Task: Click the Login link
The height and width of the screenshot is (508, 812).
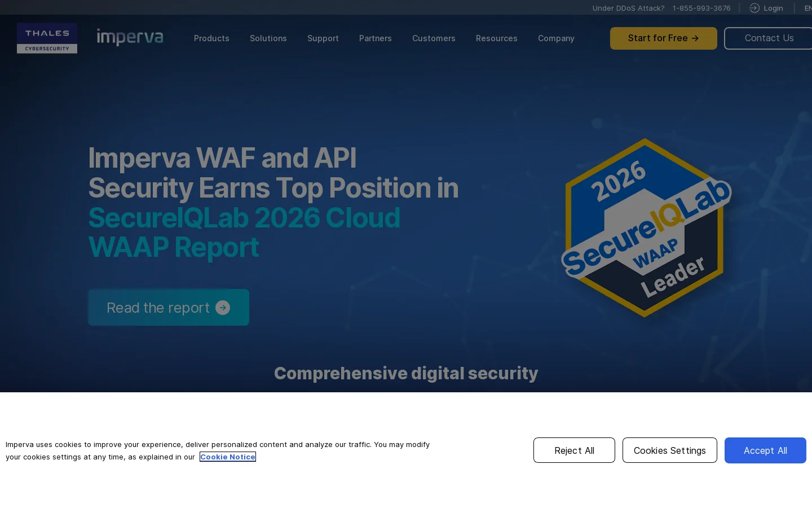Action: pos(773,8)
